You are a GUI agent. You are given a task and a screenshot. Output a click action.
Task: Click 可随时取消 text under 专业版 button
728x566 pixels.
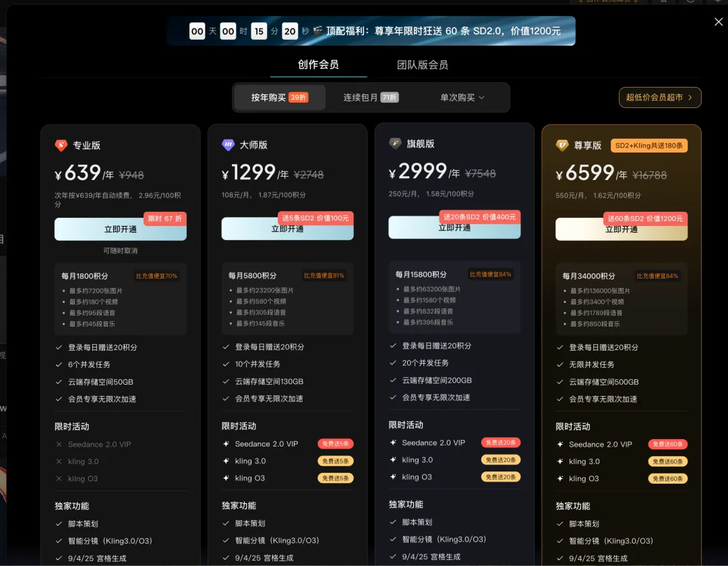[120, 251]
